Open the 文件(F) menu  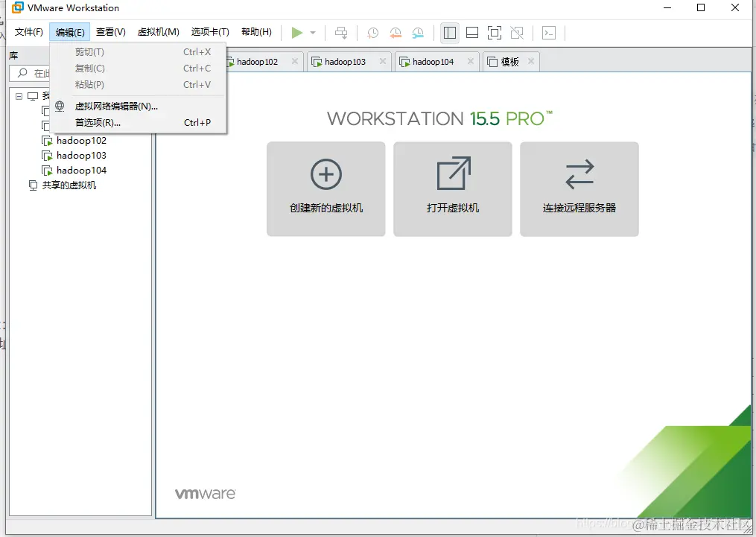point(28,32)
